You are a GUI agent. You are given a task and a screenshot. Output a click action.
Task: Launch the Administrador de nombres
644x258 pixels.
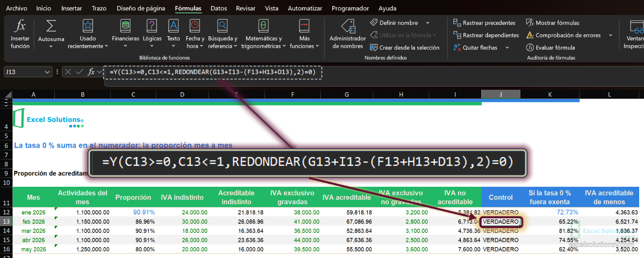click(348, 34)
